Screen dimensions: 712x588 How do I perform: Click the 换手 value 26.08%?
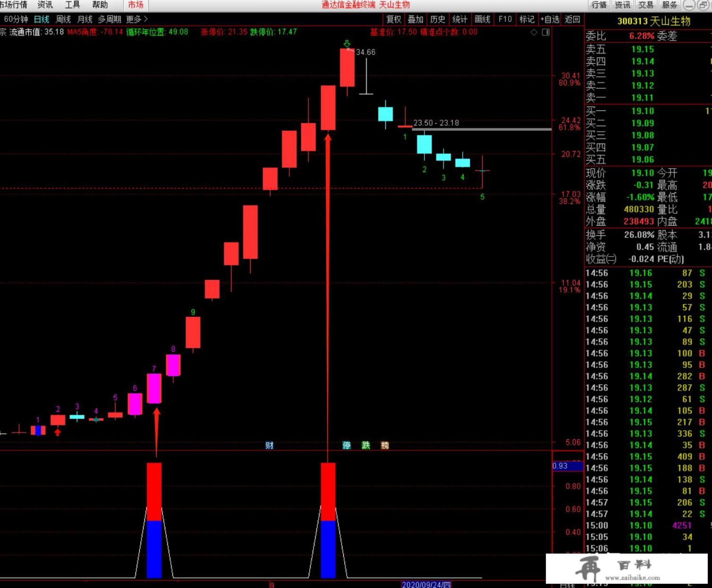pos(639,235)
